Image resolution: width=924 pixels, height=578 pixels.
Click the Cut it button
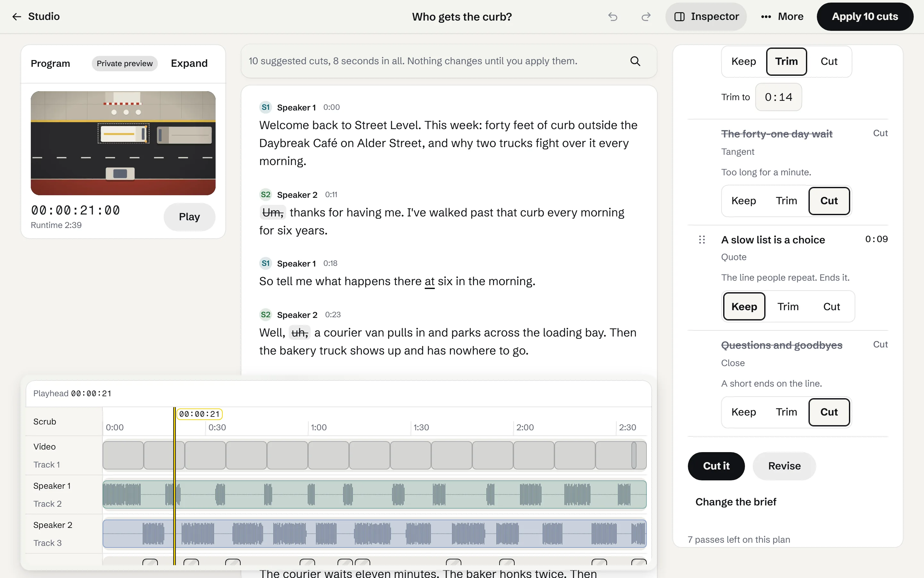(716, 466)
